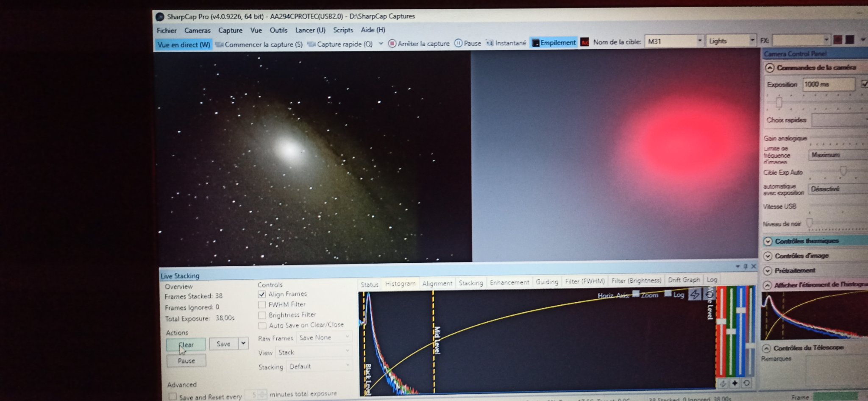This screenshot has width=868, height=401.
Task: Click the first dark red FX square icon
Action: click(x=837, y=39)
